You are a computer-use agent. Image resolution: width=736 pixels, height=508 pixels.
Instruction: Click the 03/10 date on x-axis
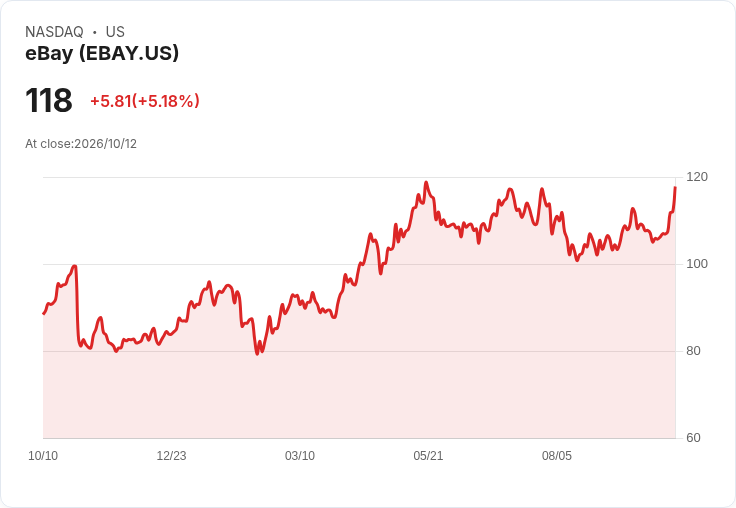[x=300, y=456]
